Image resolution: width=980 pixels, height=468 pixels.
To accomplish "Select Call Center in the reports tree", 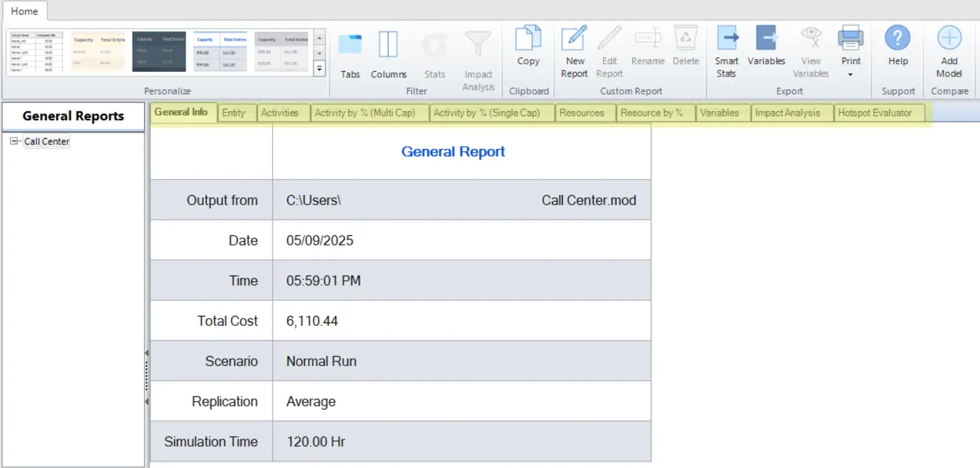I will point(47,141).
